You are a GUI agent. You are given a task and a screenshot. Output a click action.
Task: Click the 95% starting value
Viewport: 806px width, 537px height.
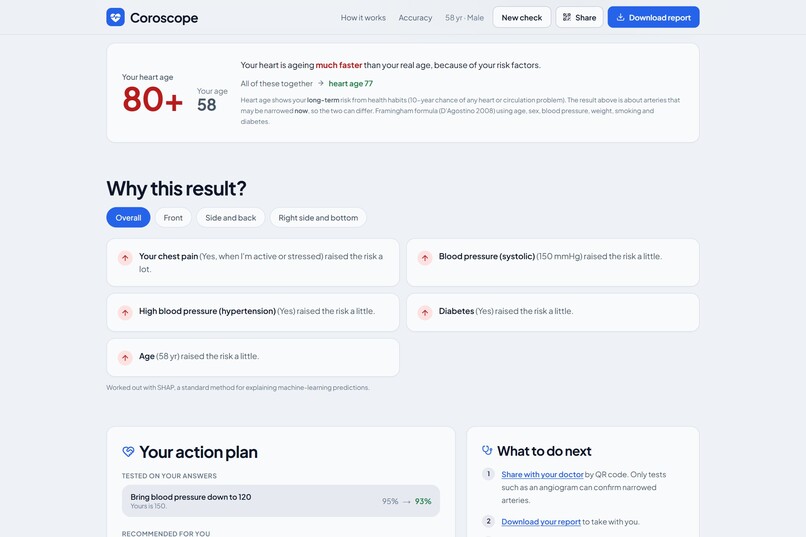pos(390,501)
